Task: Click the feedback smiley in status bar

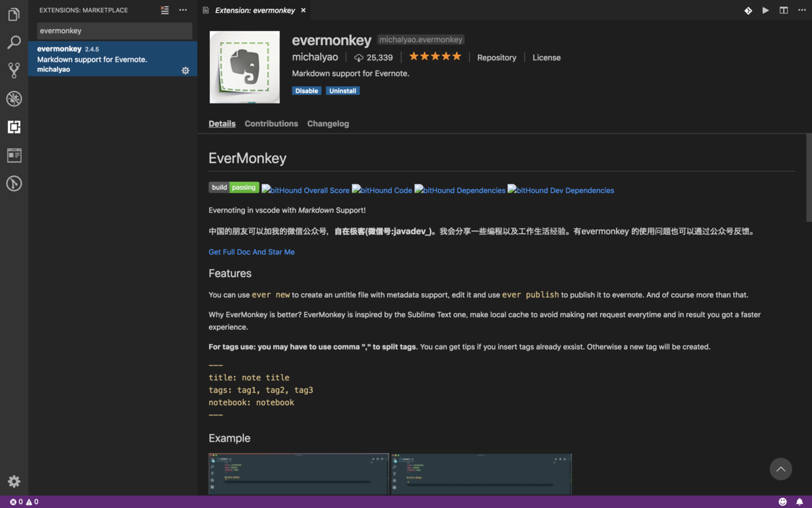Action: point(783,502)
